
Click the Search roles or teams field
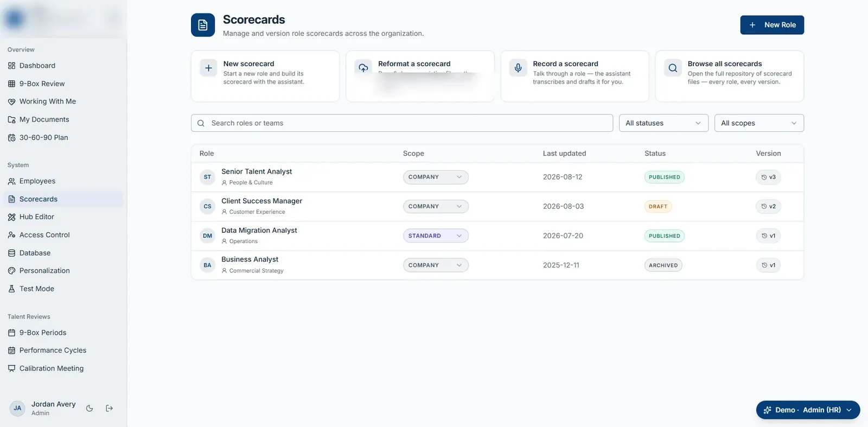[402, 123]
